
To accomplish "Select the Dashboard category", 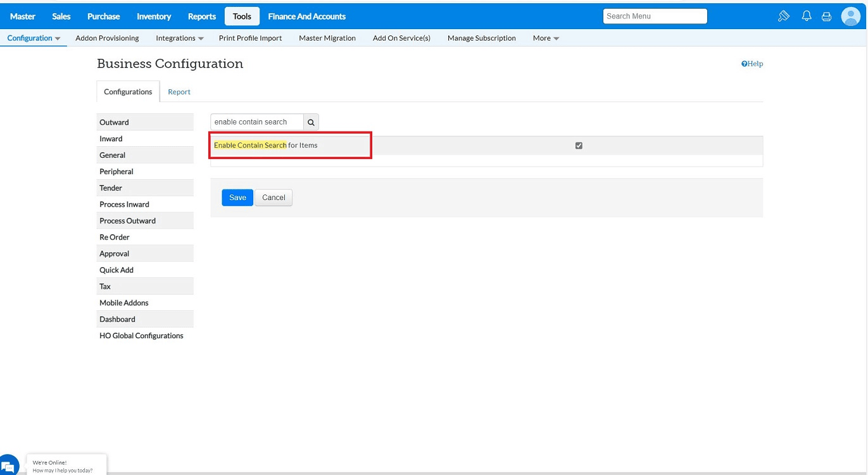I will [x=145, y=320].
